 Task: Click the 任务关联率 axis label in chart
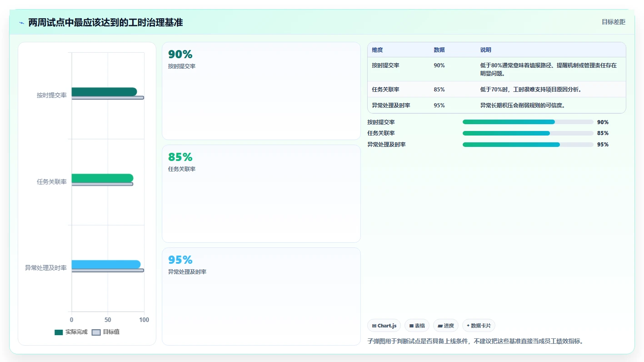point(52,182)
